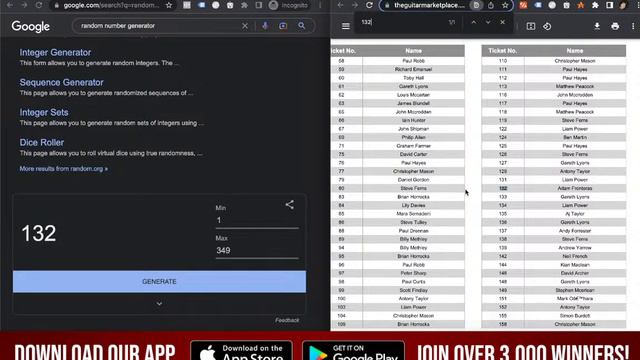640x360 pixels.
Task: Clear the Google search box with the X
Action: point(245,26)
